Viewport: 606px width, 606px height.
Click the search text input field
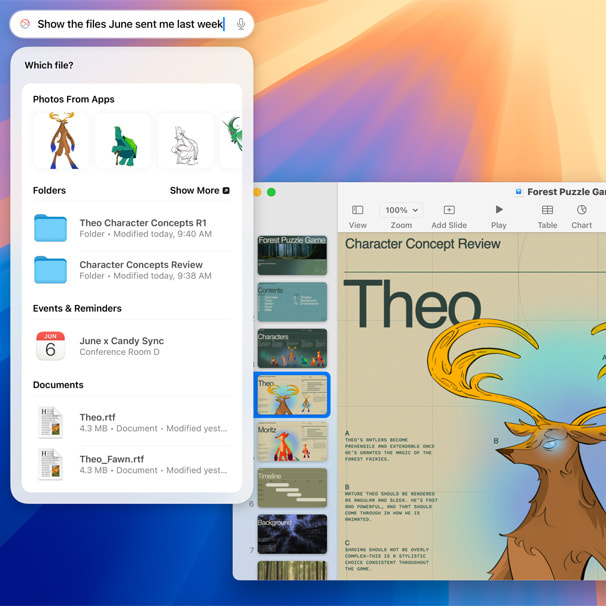coord(130,24)
